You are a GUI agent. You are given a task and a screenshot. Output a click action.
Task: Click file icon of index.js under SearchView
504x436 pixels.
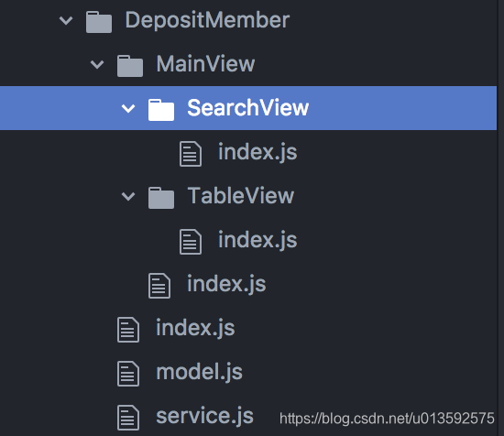[x=191, y=154]
